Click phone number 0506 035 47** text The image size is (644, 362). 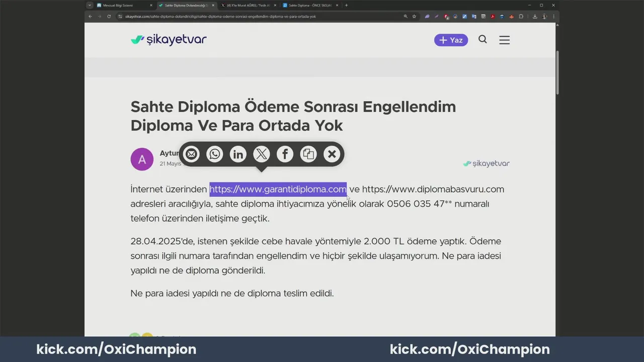click(x=420, y=204)
